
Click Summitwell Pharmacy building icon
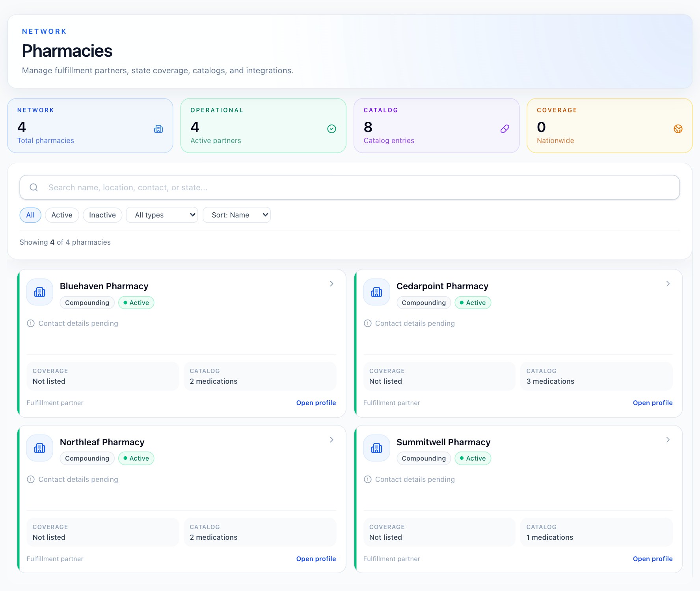376,448
